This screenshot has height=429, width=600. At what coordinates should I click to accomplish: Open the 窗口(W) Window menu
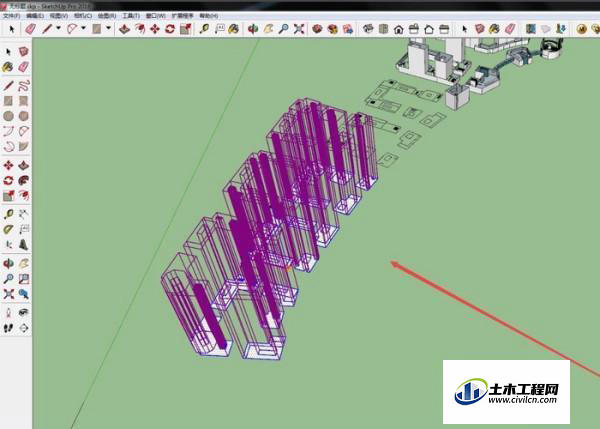155,16
